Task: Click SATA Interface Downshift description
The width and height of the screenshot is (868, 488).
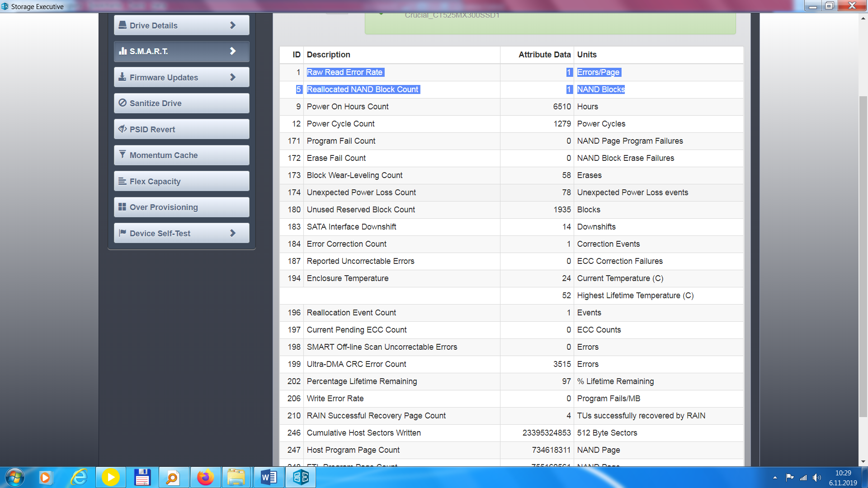Action: pyautogui.click(x=351, y=227)
